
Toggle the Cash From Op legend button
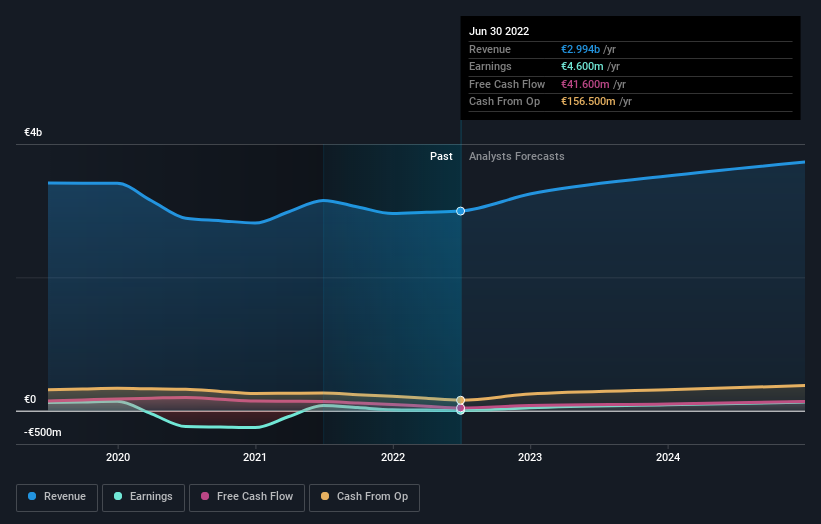tap(364, 497)
